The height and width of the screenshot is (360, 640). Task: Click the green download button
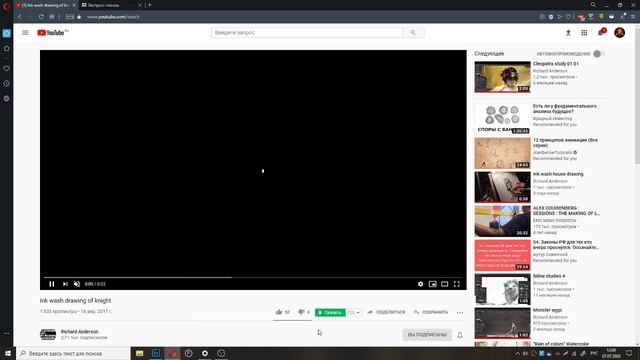point(330,313)
